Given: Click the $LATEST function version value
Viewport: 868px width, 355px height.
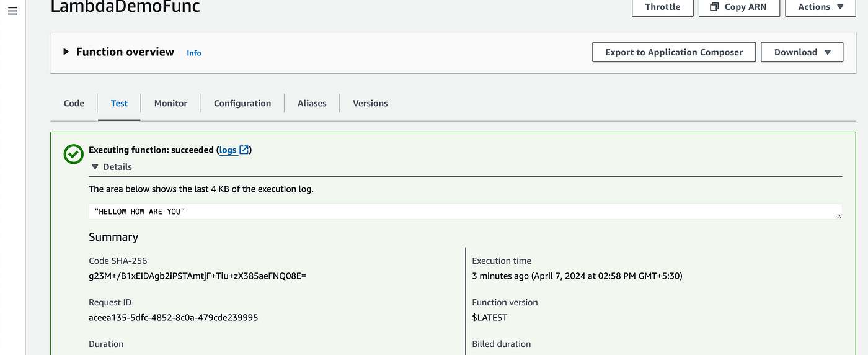Looking at the screenshot, I should click(x=490, y=317).
